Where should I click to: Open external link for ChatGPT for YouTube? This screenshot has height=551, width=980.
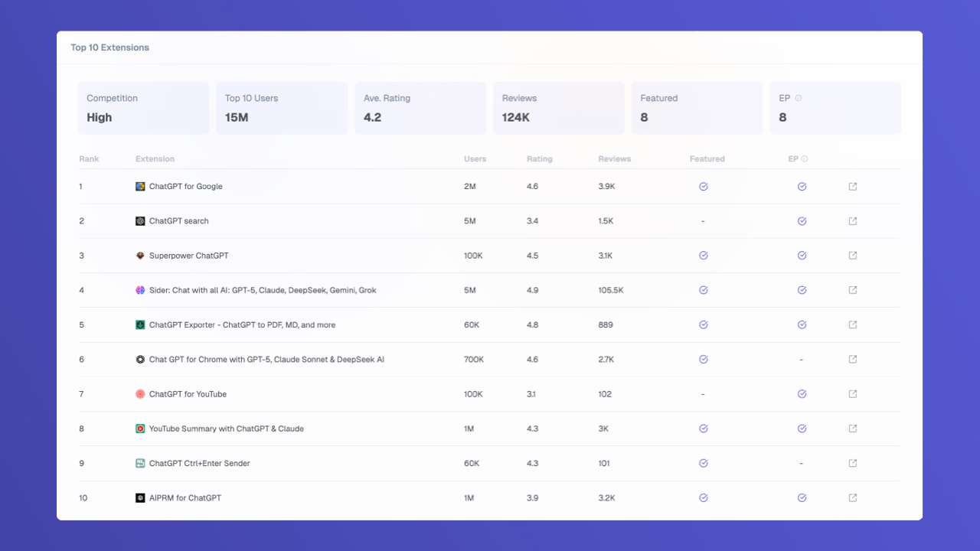click(x=853, y=394)
